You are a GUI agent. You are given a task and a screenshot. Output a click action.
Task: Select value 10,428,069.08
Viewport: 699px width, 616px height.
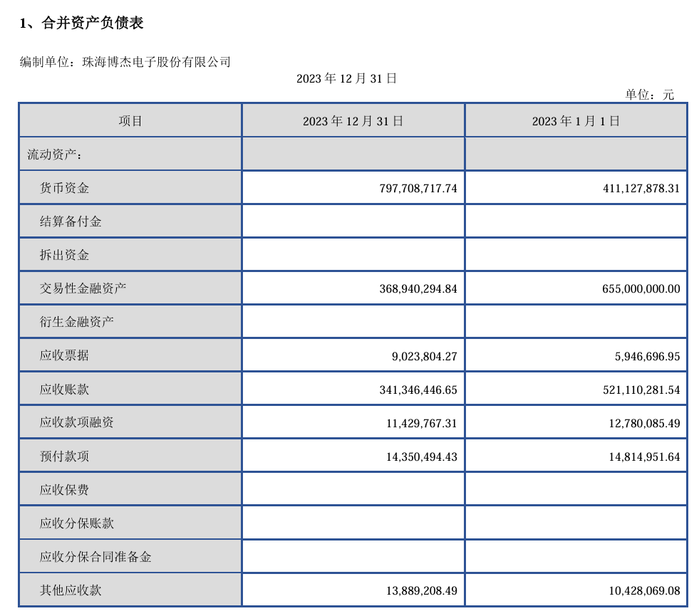645,590
